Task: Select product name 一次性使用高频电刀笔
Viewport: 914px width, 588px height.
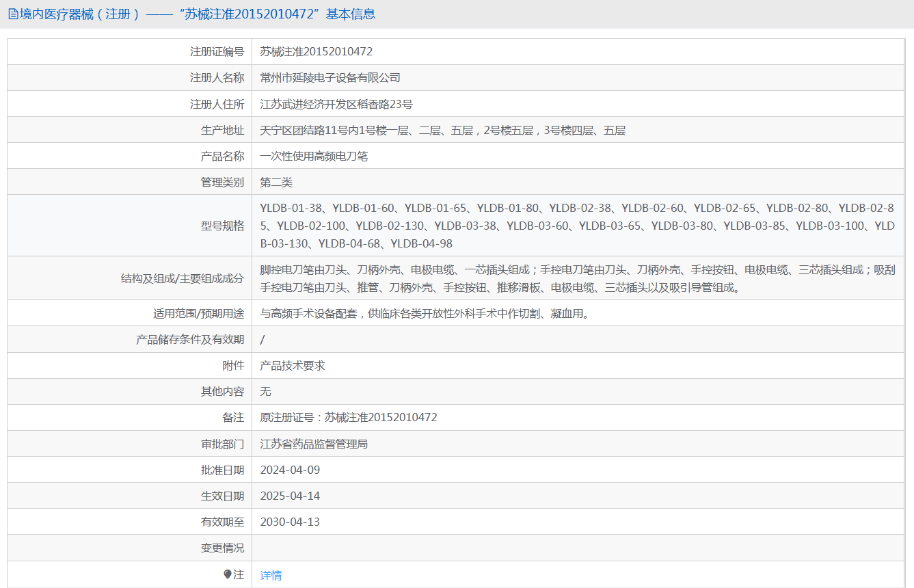Action: (314, 156)
